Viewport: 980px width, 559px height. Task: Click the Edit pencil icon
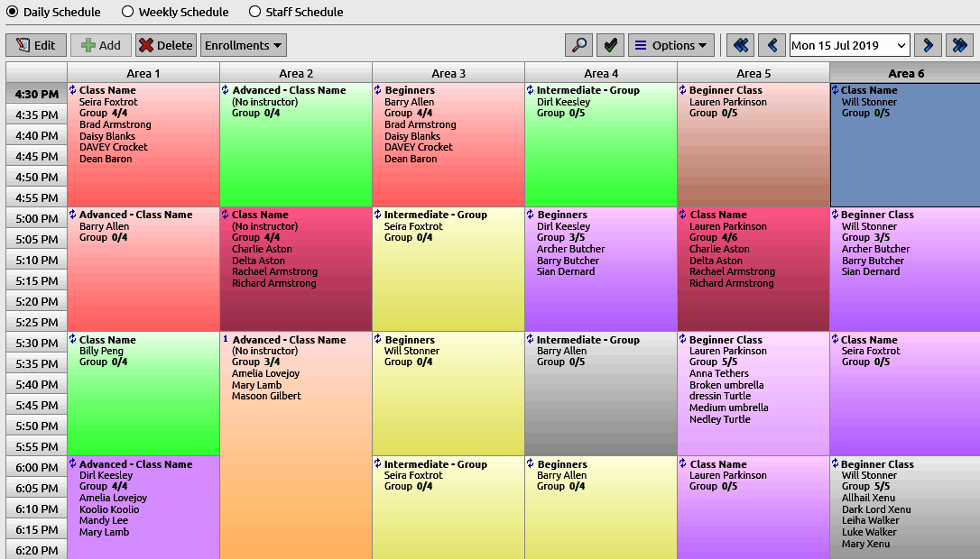point(23,45)
